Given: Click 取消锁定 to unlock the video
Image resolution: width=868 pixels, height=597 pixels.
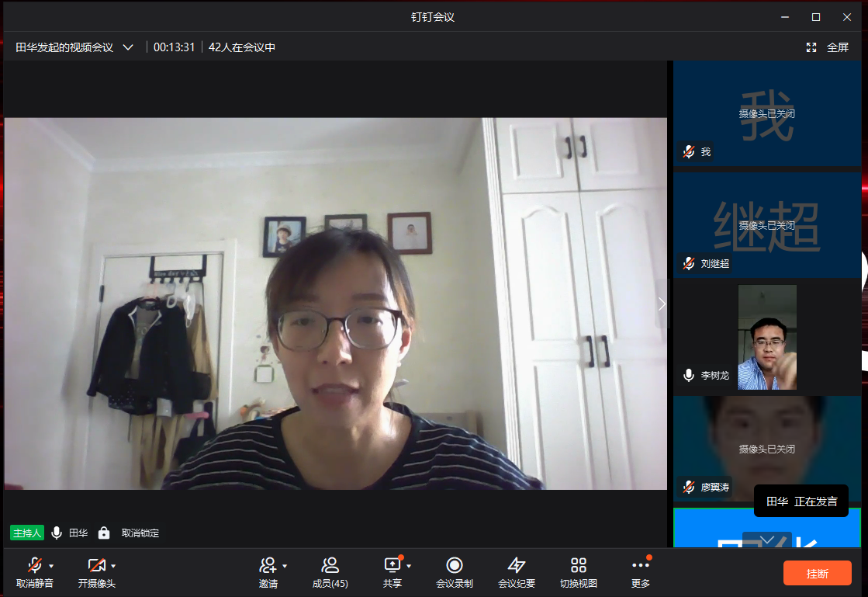Looking at the screenshot, I should tap(140, 533).
